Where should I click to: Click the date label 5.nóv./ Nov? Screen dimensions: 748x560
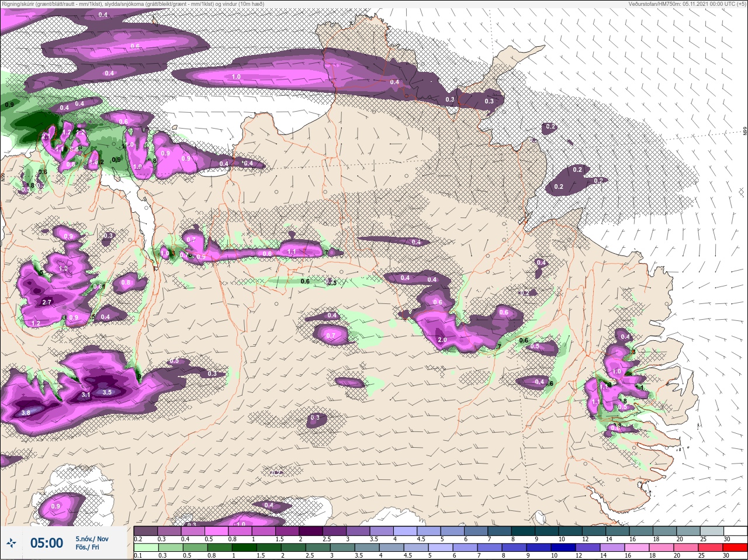[x=92, y=539]
